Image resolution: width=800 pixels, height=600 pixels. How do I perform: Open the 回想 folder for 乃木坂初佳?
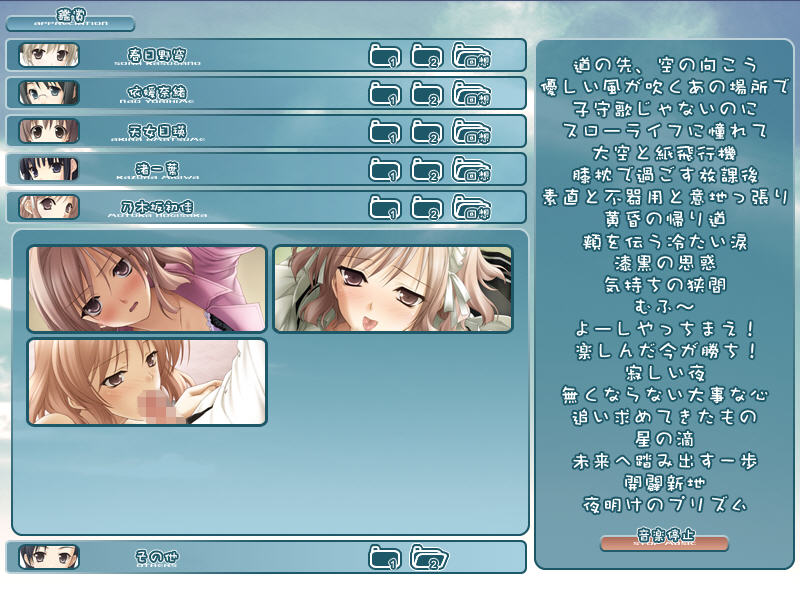point(471,208)
